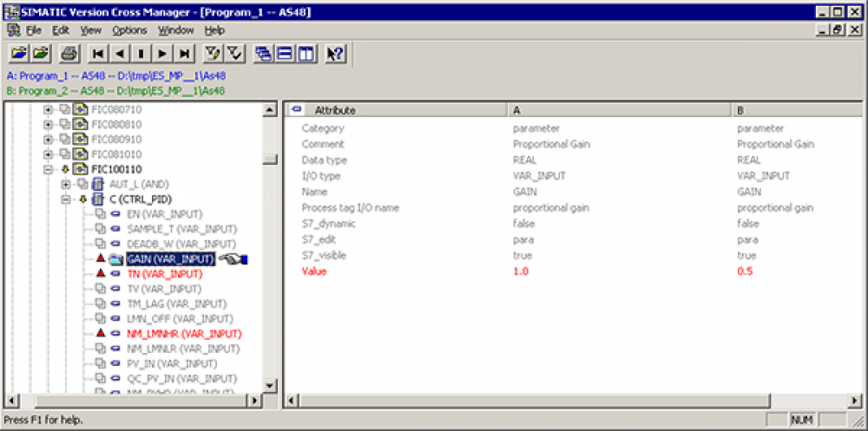Screen dimensions: 868x431
Task: Jump to the last difference
Action: click(x=184, y=54)
